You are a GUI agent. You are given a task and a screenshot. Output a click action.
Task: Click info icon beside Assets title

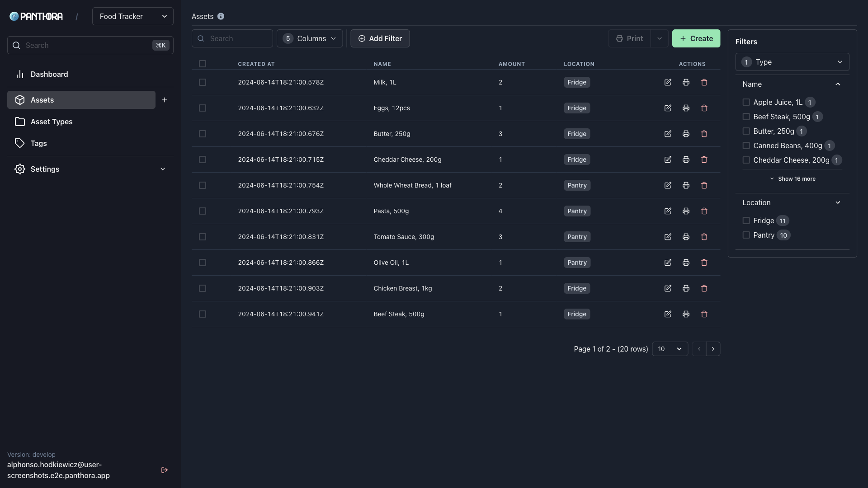coord(221,16)
